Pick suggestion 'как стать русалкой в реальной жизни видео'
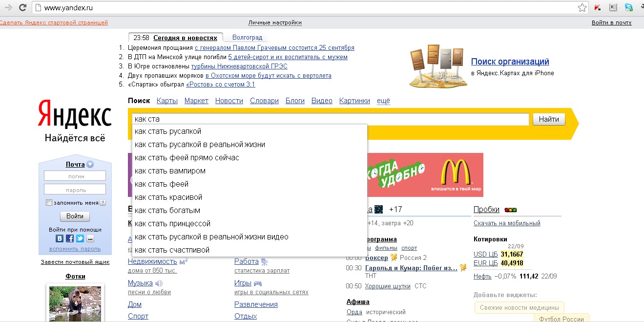Screen dimensions: 644x322 coord(249,237)
